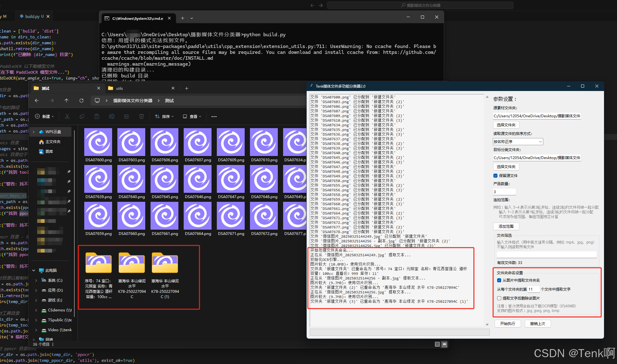
Task: Switch to large icons view in status bar
Action: (x=444, y=344)
